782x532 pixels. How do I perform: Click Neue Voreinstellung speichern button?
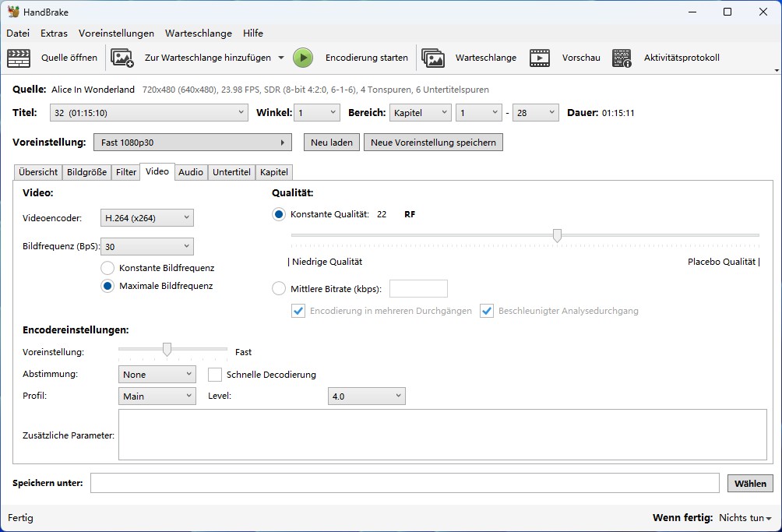click(433, 142)
